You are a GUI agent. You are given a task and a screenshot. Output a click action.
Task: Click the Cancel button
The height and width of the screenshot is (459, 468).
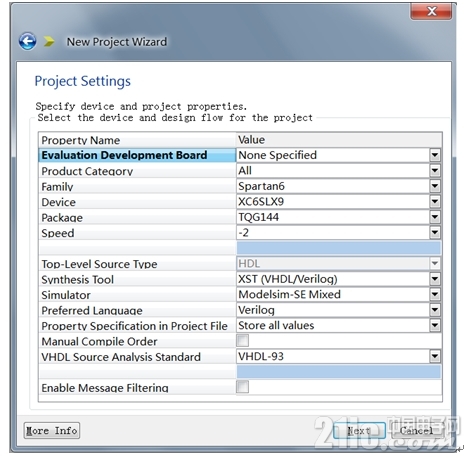417,431
